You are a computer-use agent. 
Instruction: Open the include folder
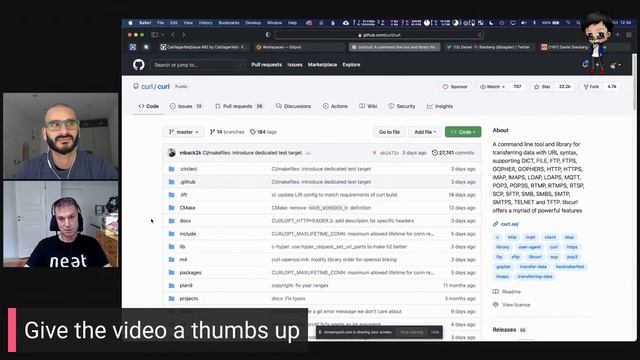188,234
